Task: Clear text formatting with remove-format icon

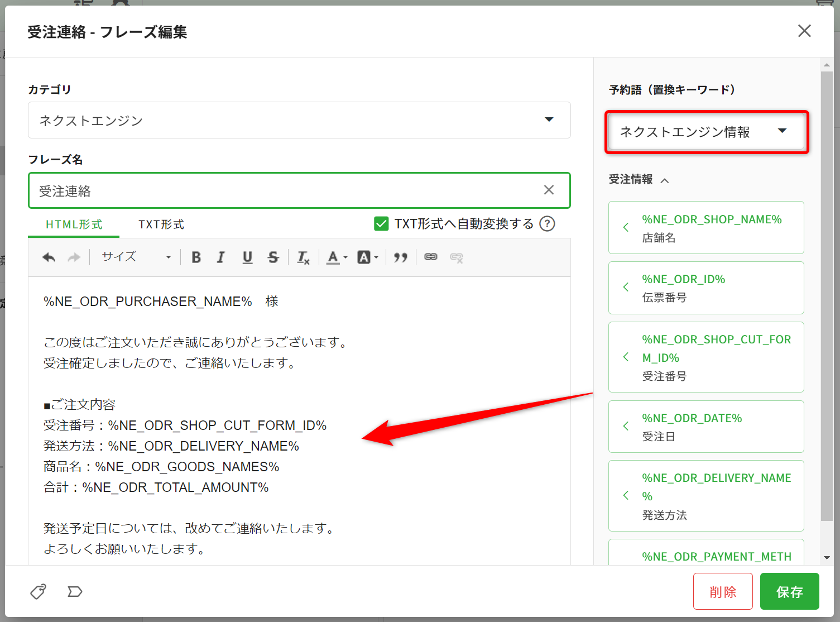Action: click(x=303, y=257)
